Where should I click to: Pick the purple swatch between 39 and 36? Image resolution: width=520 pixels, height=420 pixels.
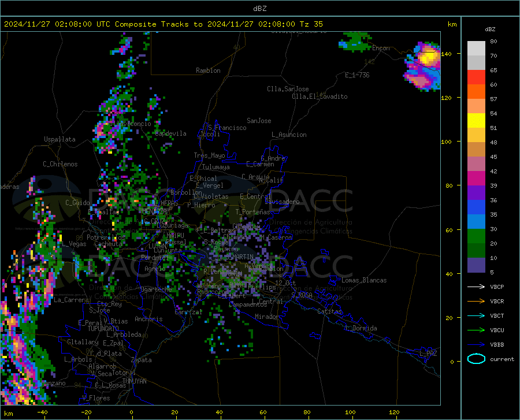point(476,193)
